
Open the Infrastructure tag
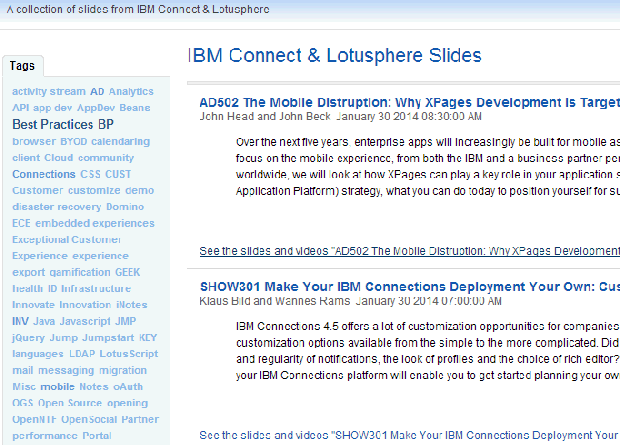pyautogui.click(x=96, y=288)
